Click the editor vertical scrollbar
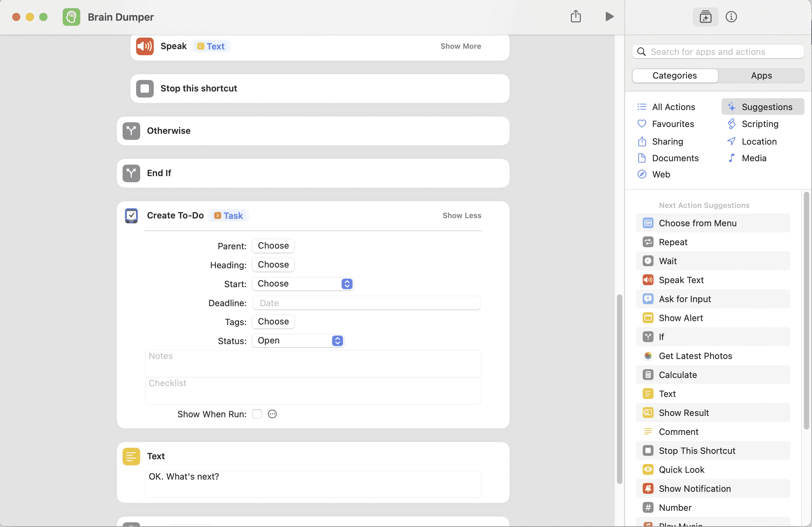Screen dimensions: 812x527 [619, 388]
